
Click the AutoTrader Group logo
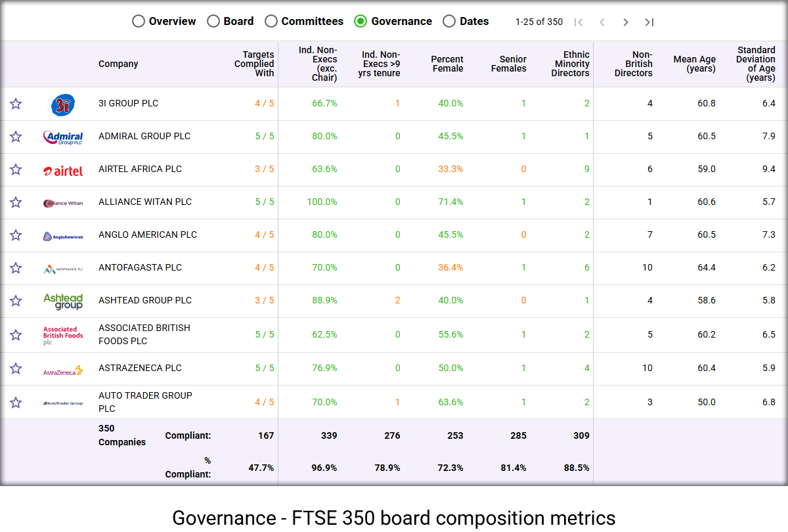click(63, 403)
